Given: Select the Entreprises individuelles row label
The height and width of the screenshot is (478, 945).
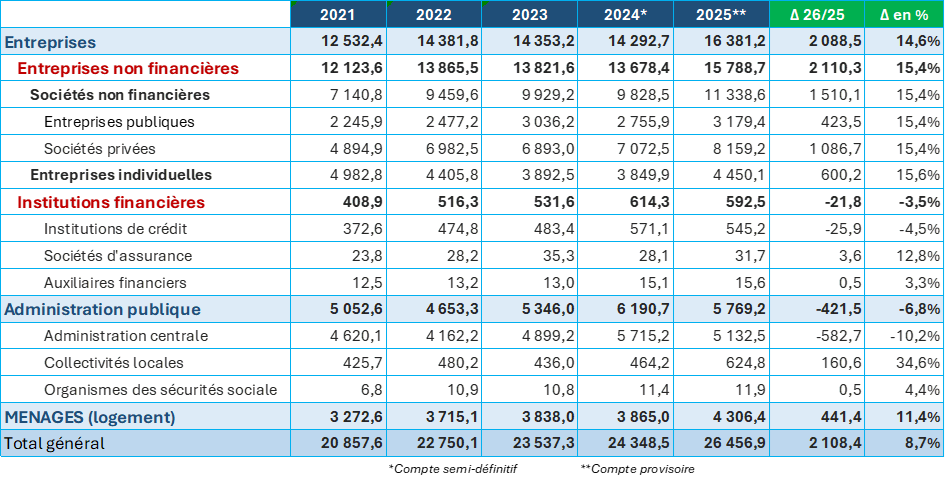Looking at the screenshot, I should tap(121, 175).
